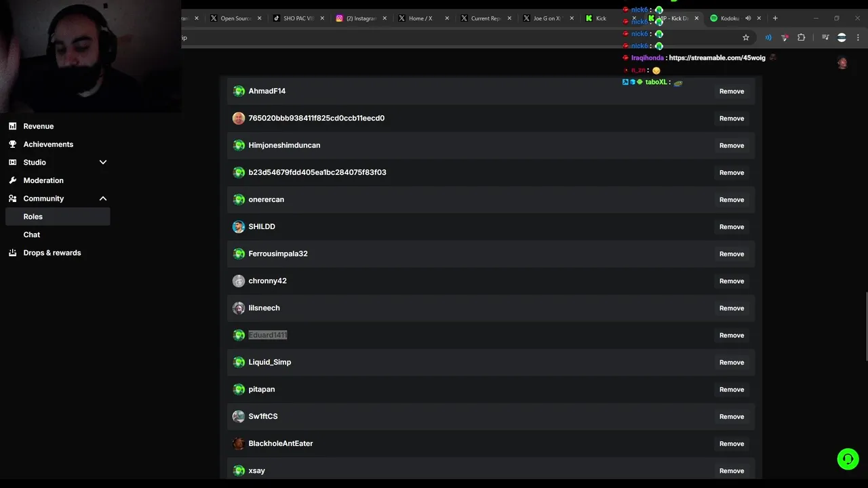Expand the Studio sidebar section
The image size is (868, 488).
click(x=103, y=163)
